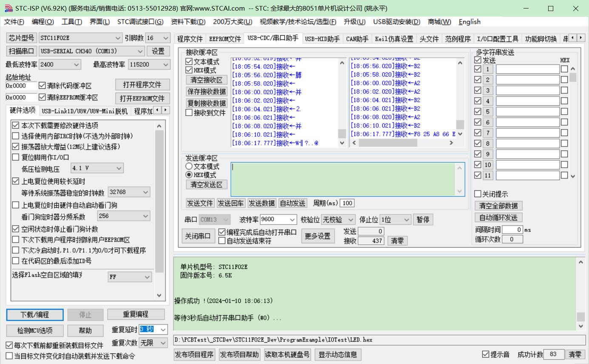The width and height of the screenshot is (589, 364).
Task: Click 清空接收区 button
Action: click(206, 80)
